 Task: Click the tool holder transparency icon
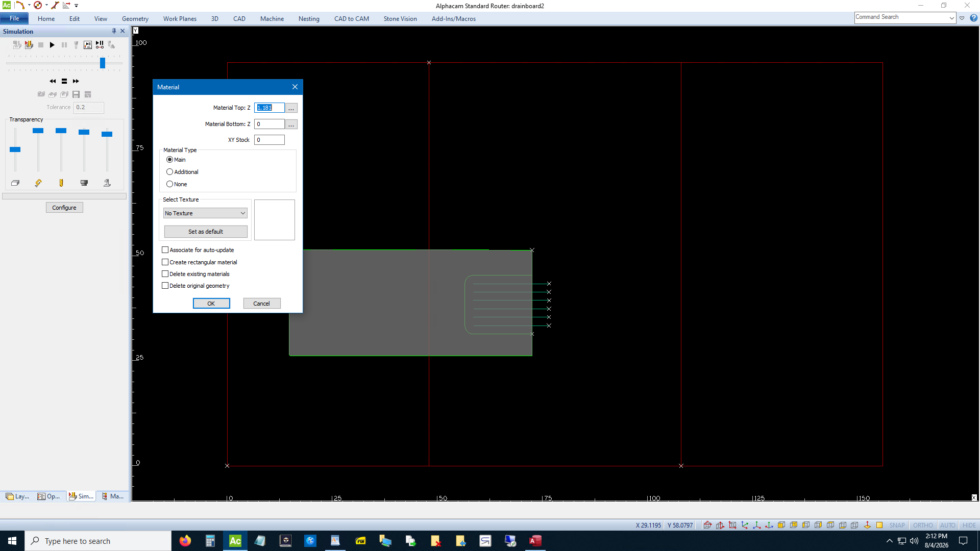coord(84,183)
